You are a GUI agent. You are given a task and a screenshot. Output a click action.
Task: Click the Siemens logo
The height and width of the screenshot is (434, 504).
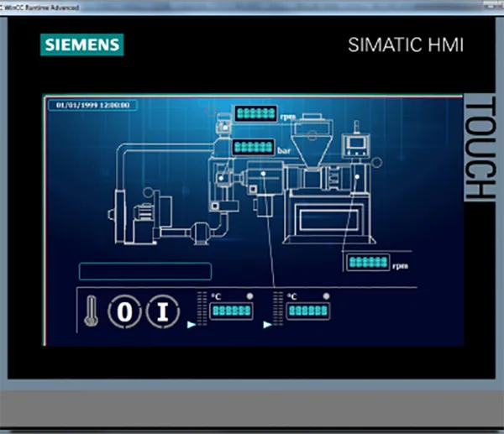(x=82, y=44)
